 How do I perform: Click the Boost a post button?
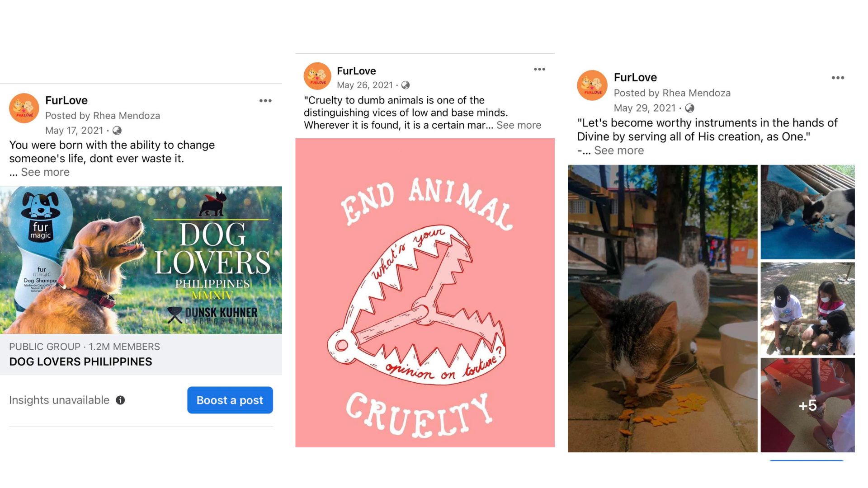point(230,400)
